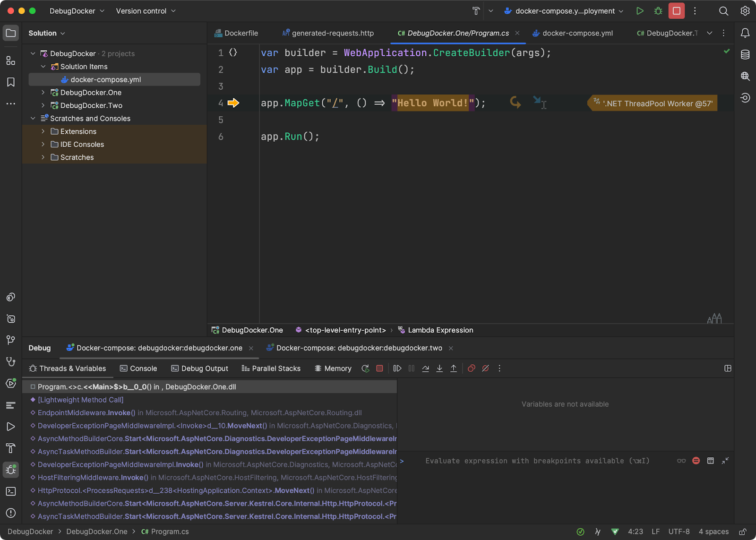
Task: Click the Rerun debug session icon
Action: [365, 369]
